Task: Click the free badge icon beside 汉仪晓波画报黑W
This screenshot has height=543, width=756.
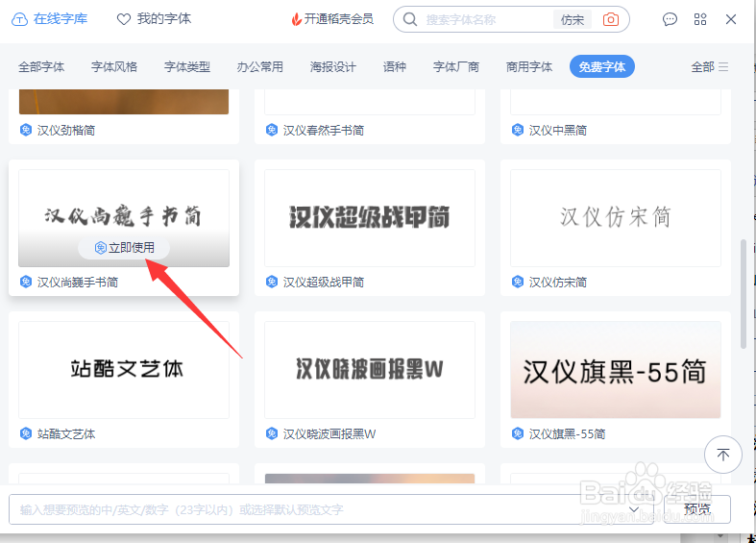Action: click(272, 433)
